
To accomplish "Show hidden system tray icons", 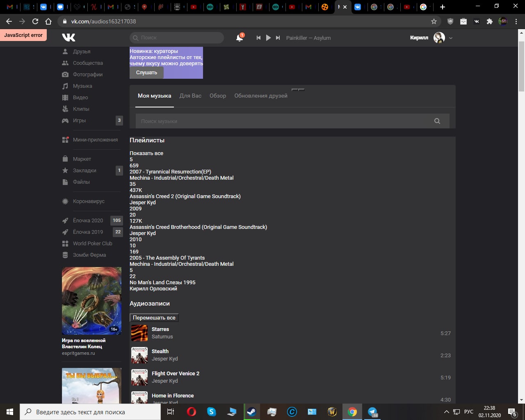I will point(447,412).
